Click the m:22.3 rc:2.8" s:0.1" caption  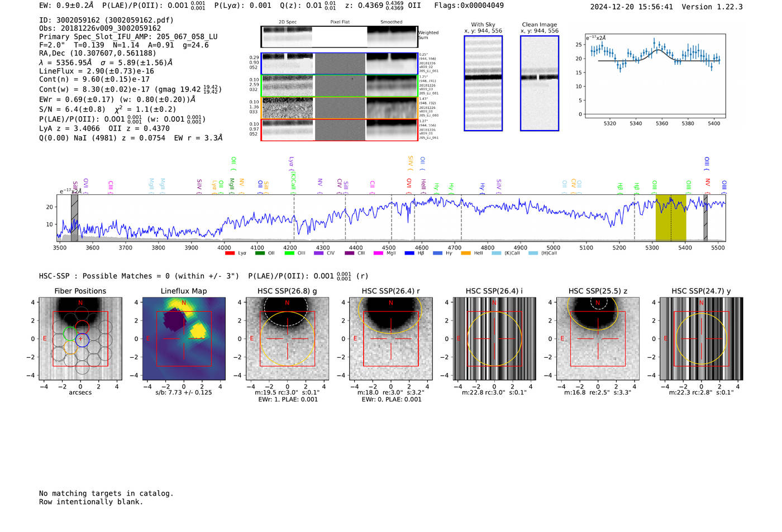click(702, 392)
